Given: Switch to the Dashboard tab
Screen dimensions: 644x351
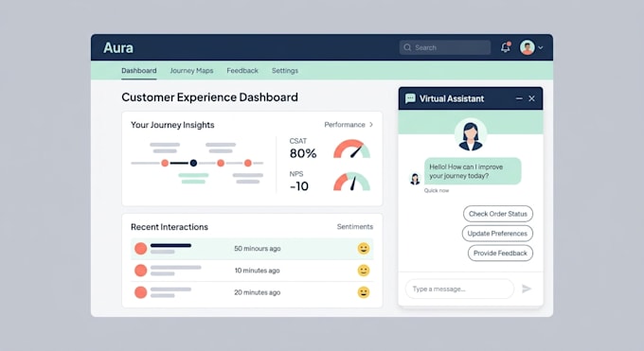Looking at the screenshot, I should [139, 71].
